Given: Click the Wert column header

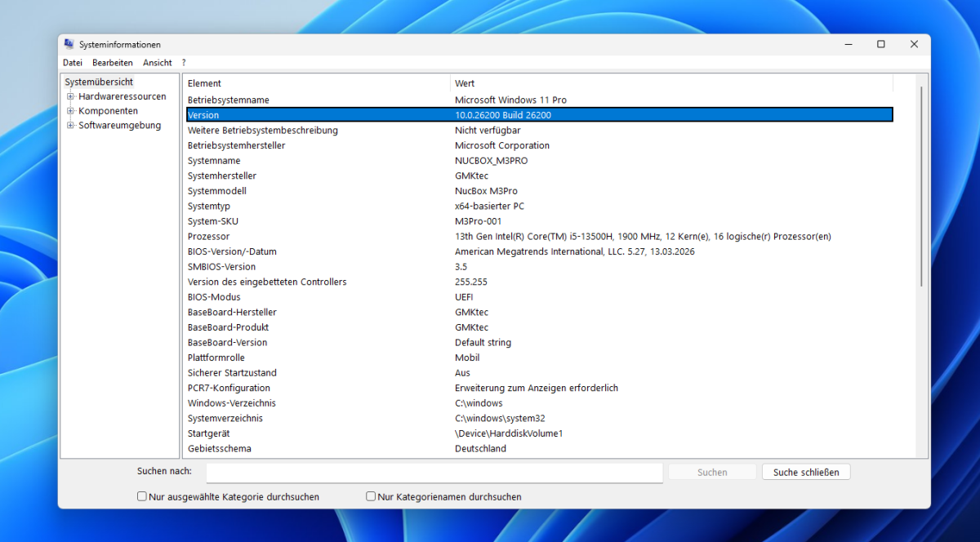Looking at the screenshot, I should 671,83.
